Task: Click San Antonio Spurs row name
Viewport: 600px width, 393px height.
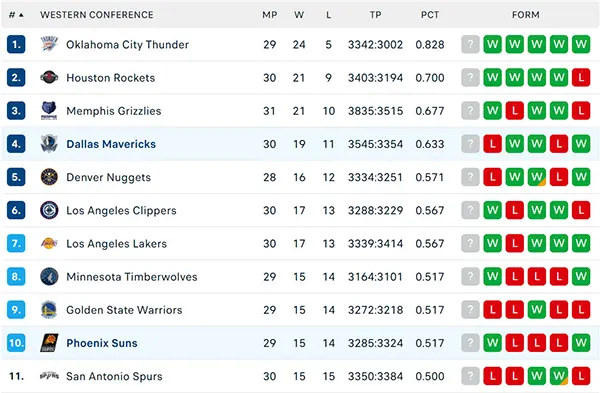Action: point(114,377)
